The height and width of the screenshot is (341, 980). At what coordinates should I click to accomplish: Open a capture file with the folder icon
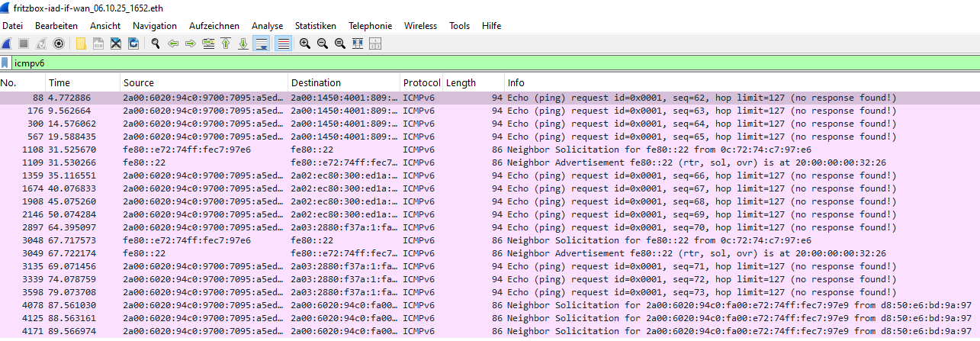[81, 43]
